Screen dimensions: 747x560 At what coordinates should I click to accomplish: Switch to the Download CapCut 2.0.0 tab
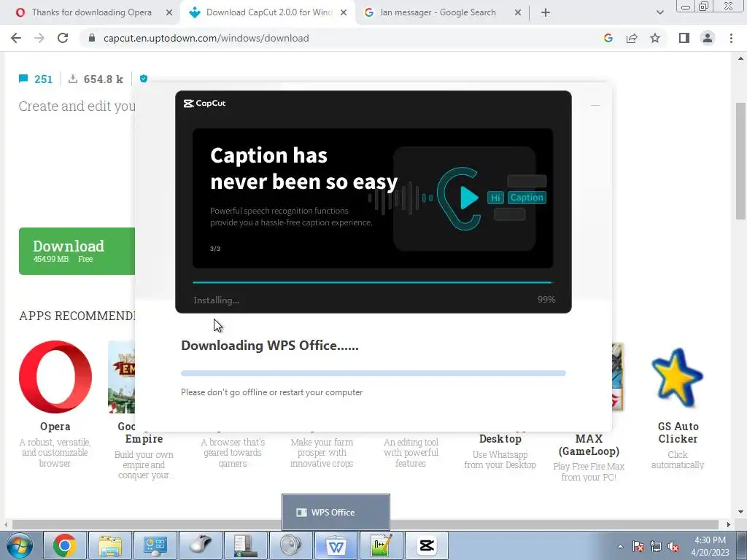[x=268, y=12]
